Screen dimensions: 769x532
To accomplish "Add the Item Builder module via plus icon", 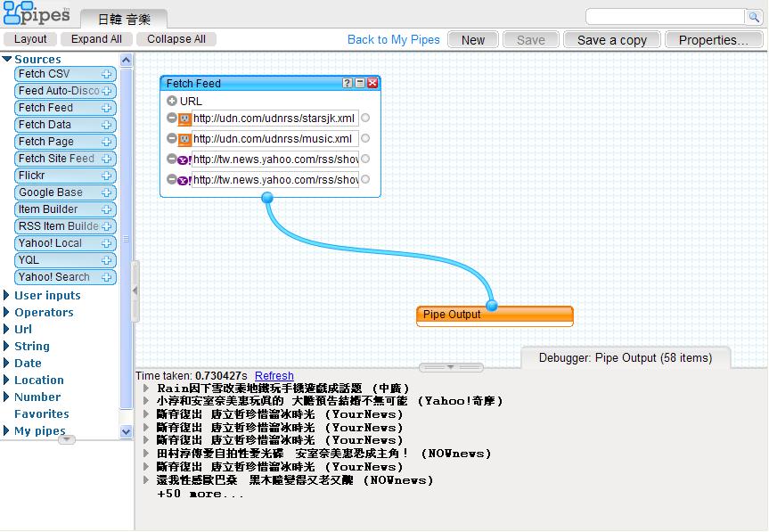I will tap(106, 209).
